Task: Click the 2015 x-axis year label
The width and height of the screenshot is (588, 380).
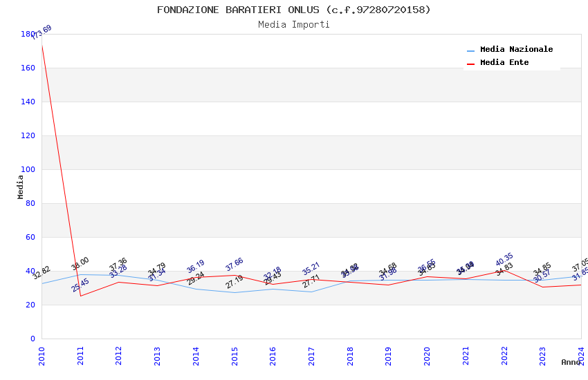Action: pos(235,356)
